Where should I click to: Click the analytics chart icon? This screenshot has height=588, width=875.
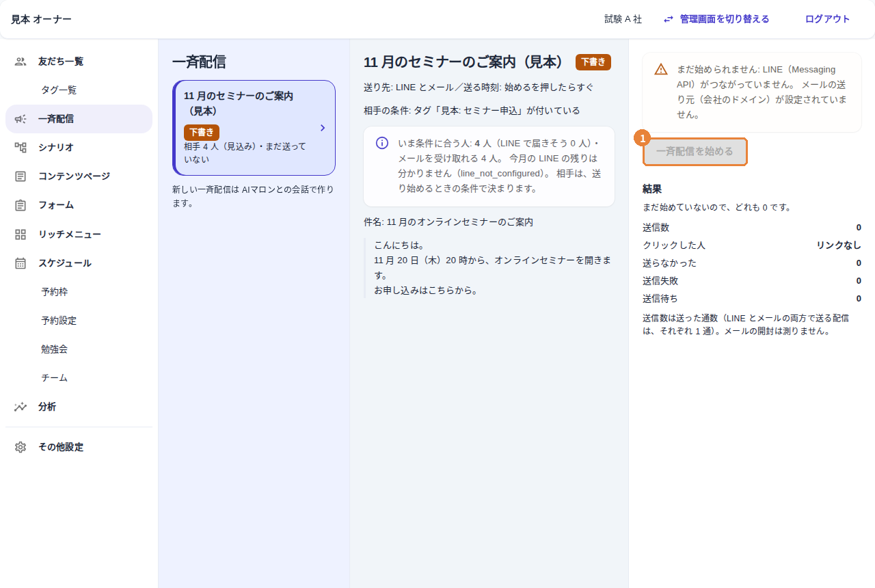pyautogui.click(x=21, y=407)
